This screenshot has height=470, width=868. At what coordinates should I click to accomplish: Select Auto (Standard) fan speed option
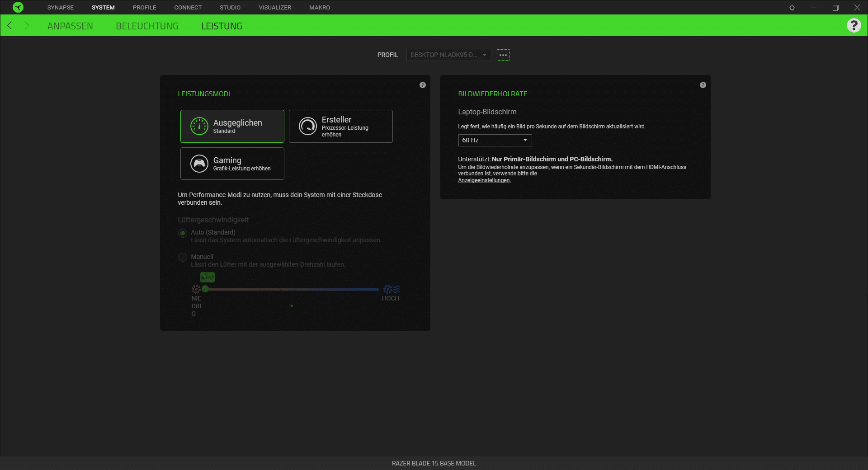183,233
